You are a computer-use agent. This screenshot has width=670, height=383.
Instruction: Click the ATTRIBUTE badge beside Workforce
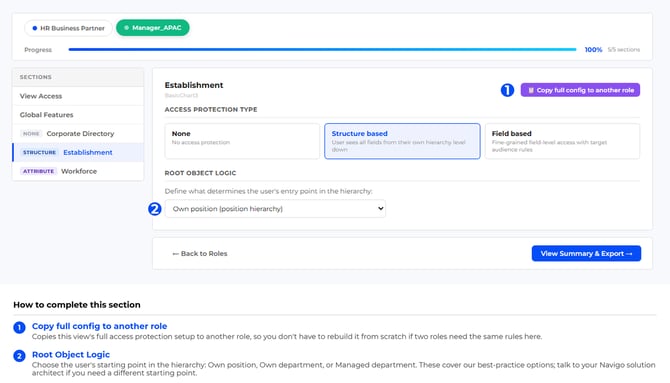pos(38,171)
